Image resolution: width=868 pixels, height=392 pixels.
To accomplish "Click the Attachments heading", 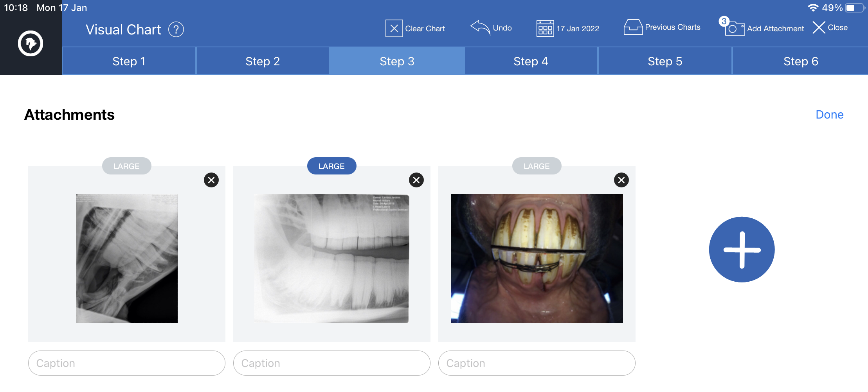I will point(69,115).
